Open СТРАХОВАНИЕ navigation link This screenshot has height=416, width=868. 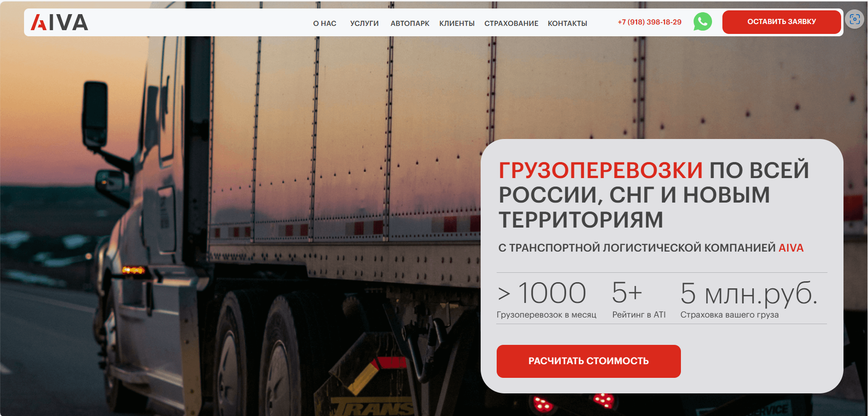[511, 24]
